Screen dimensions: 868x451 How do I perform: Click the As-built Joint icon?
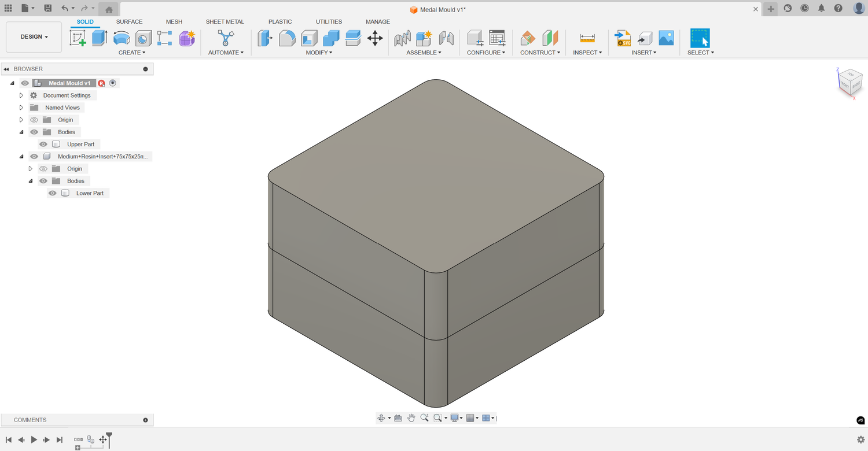(x=446, y=38)
